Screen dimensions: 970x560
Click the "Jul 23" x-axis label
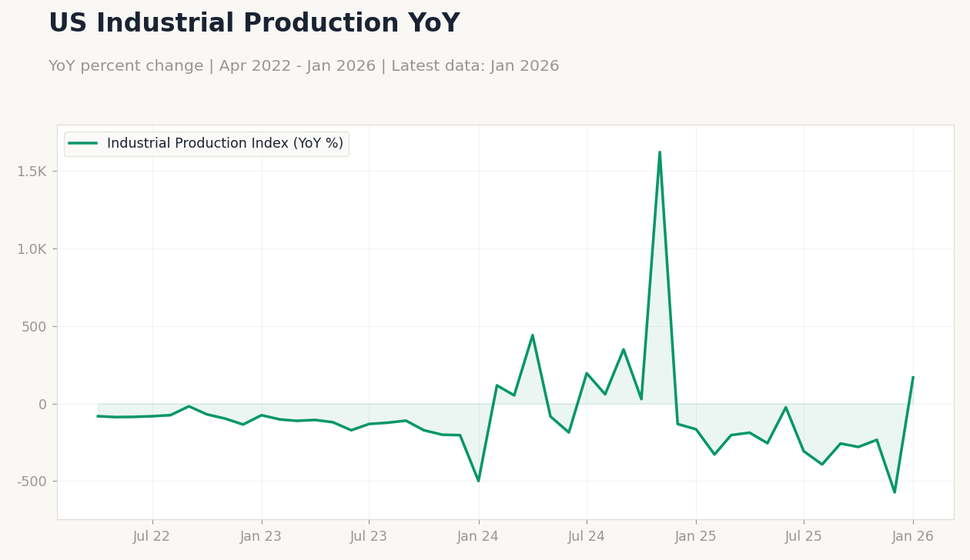point(369,537)
